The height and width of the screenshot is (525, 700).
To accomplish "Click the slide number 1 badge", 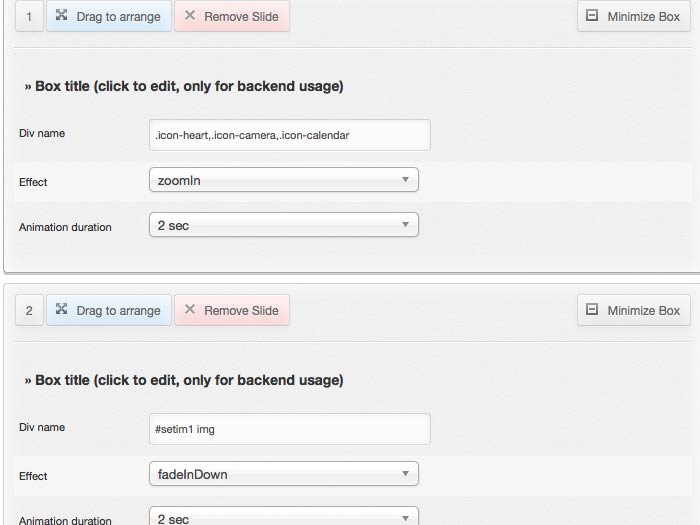I will (x=29, y=16).
